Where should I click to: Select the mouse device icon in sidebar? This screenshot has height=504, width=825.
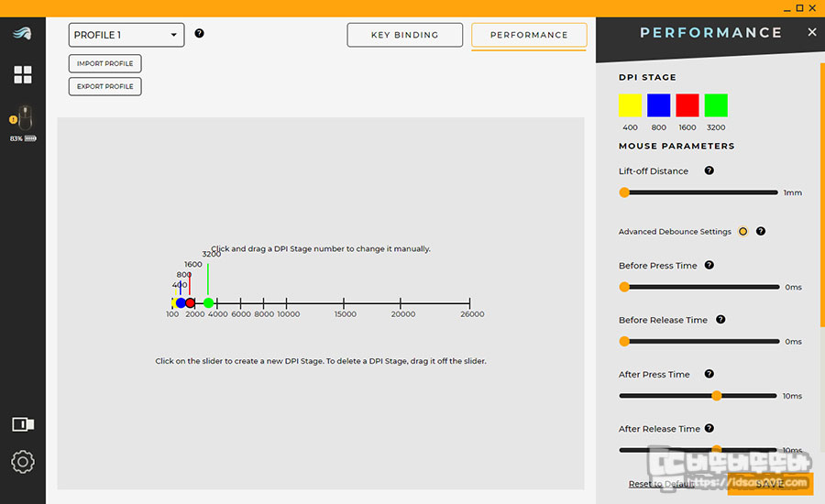click(x=24, y=118)
